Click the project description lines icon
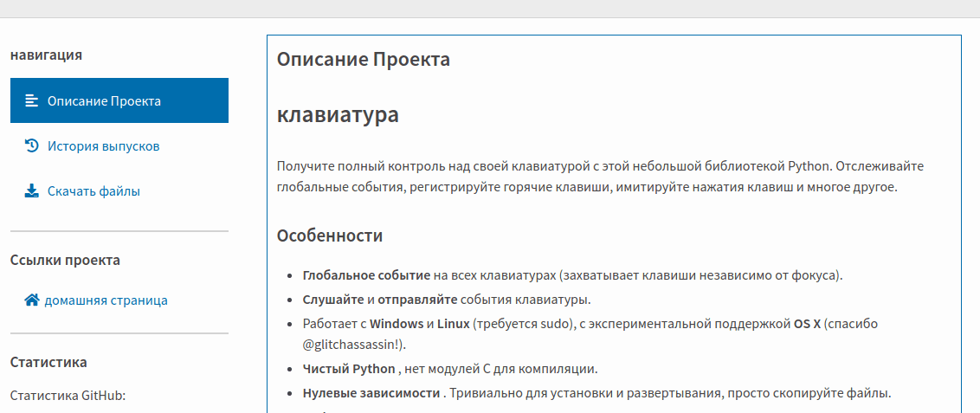The height and width of the screenshot is (413, 980). click(x=31, y=100)
